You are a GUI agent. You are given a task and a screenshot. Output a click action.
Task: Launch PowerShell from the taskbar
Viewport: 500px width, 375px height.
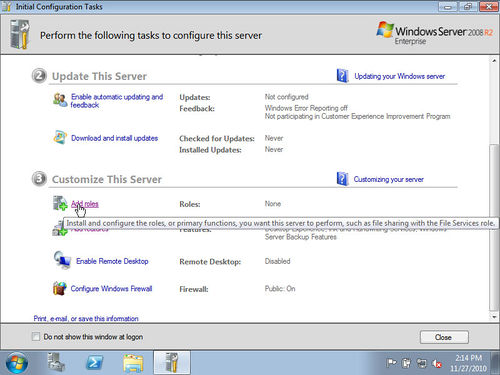point(95,363)
